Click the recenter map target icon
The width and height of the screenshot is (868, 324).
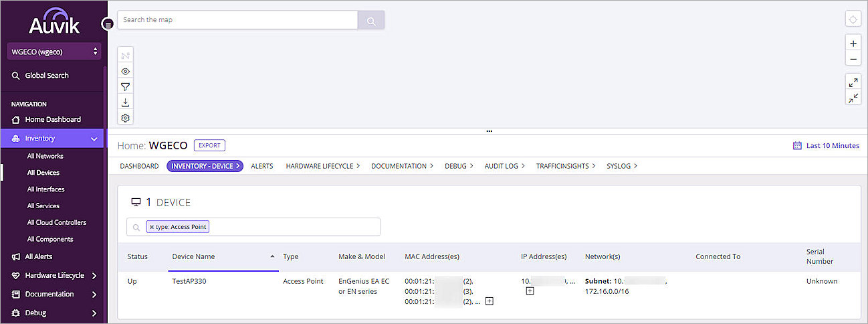point(853,19)
